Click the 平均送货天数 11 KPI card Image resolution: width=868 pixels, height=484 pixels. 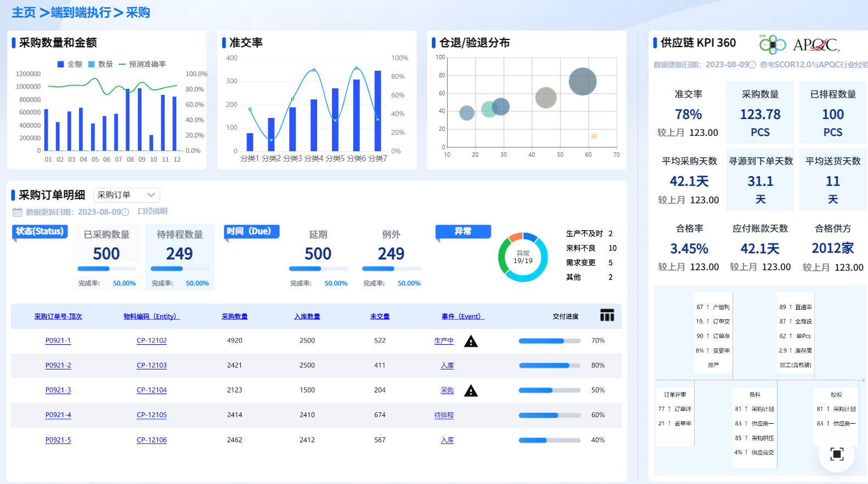833,180
